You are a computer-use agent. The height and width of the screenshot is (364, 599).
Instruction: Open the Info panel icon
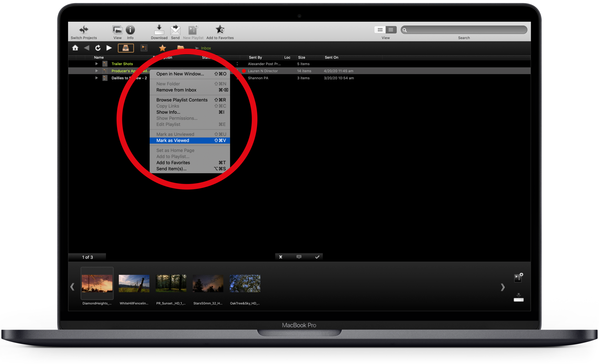130,30
